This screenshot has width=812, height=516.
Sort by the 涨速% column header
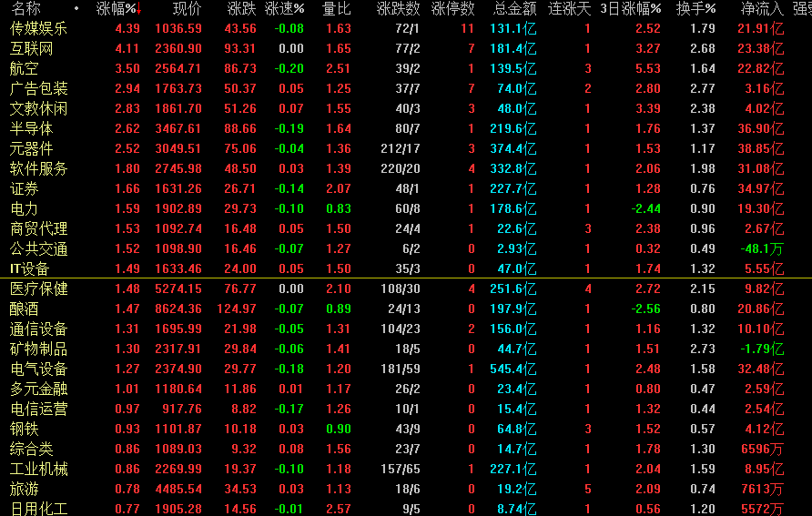coord(284,8)
